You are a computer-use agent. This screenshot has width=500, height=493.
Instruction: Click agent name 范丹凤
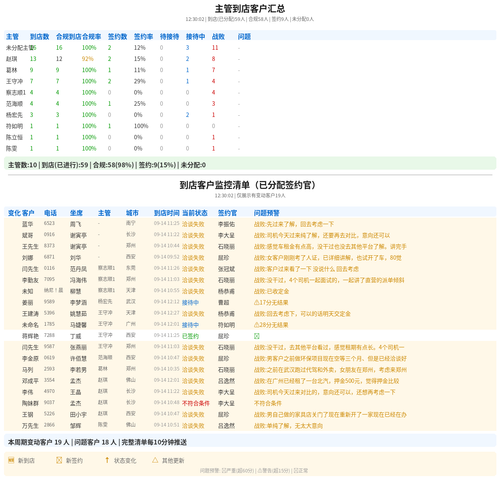(78, 269)
